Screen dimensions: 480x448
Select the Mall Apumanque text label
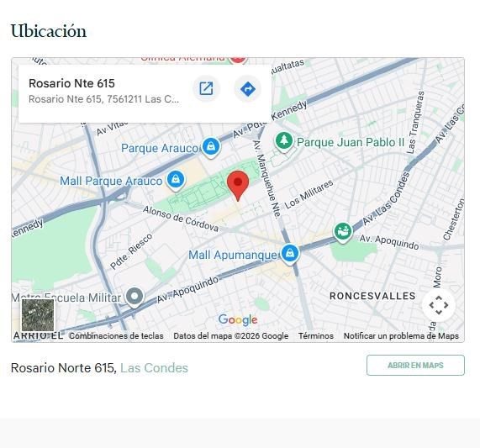(x=232, y=255)
